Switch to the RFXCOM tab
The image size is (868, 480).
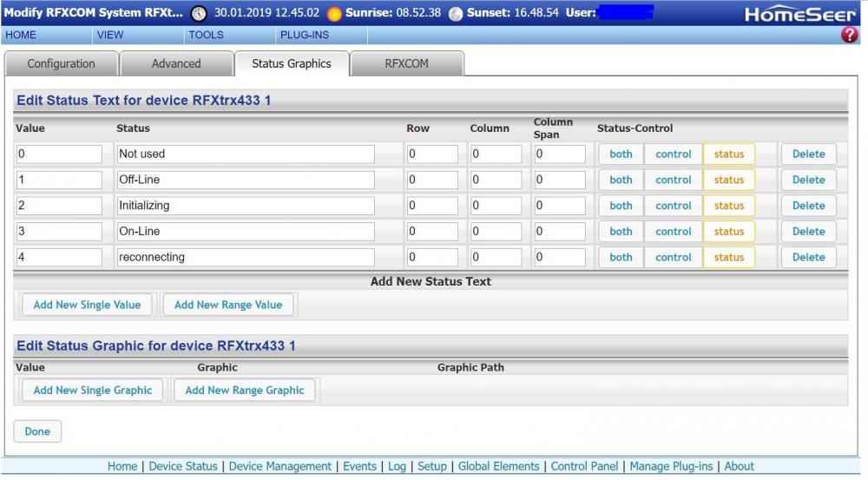pyautogui.click(x=406, y=64)
